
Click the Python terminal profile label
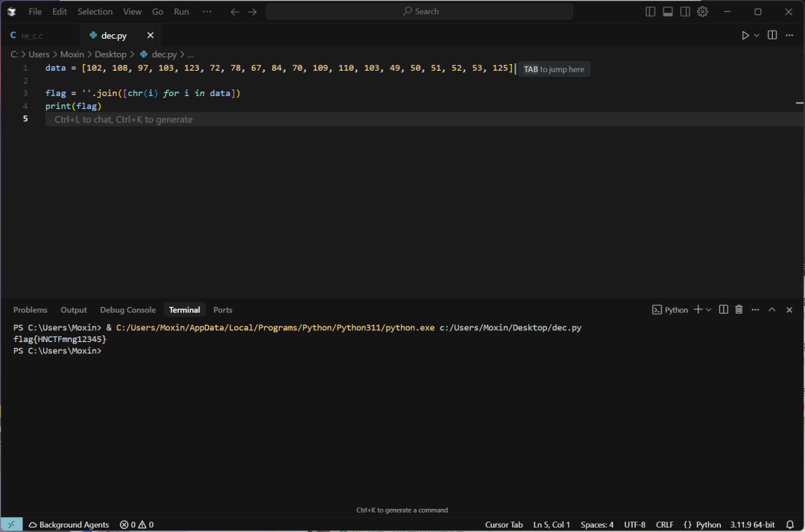[670, 310]
